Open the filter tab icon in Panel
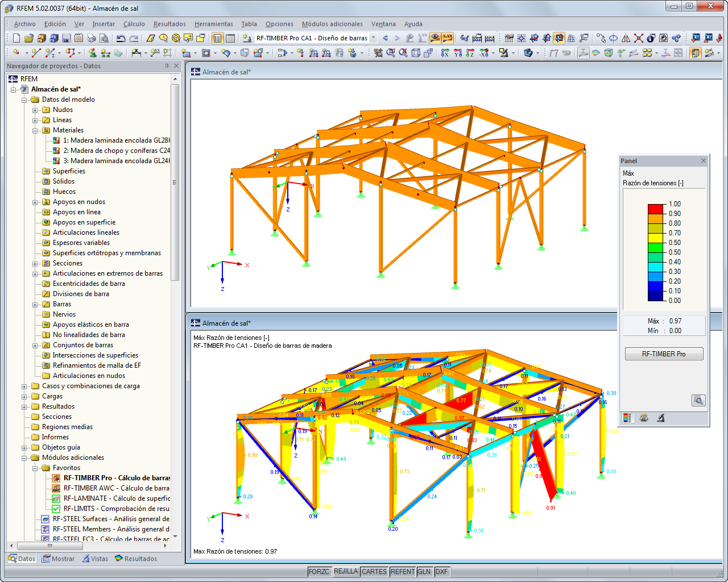 click(x=660, y=418)
